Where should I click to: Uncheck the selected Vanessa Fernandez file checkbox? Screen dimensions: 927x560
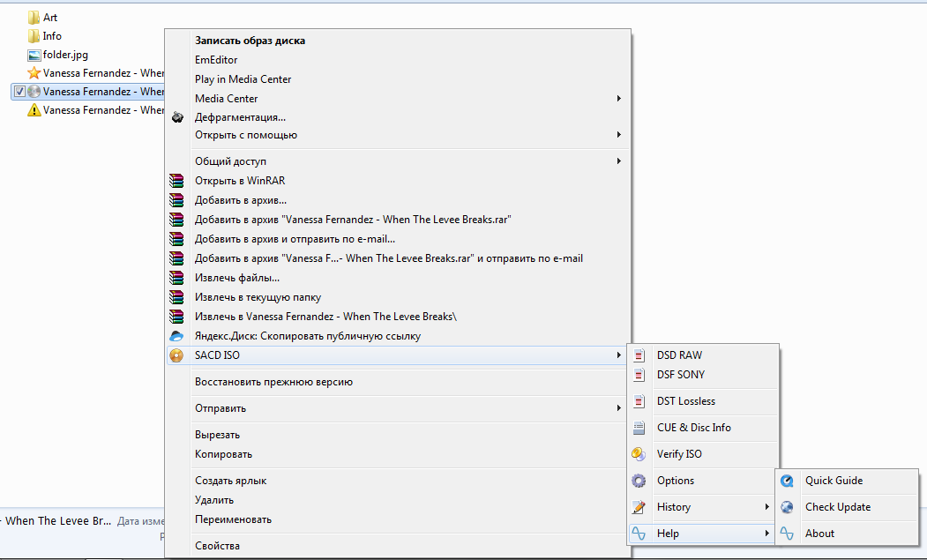pyautogui.click(x=19, y=92)
